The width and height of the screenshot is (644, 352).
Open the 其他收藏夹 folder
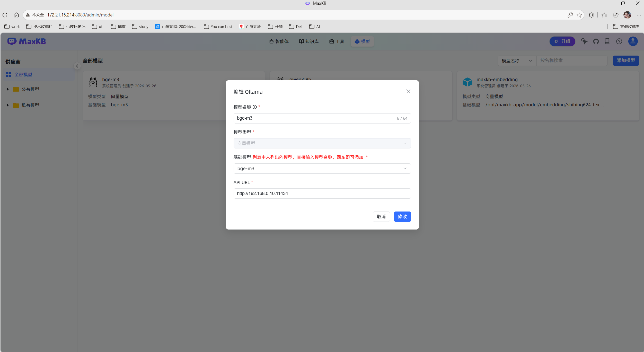click(626, 27)
